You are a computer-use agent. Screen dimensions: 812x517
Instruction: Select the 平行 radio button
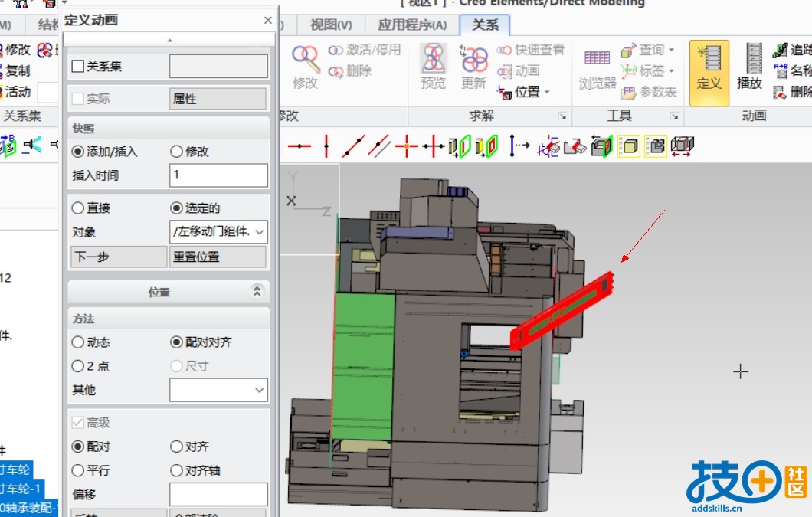(x=77, y=470)
